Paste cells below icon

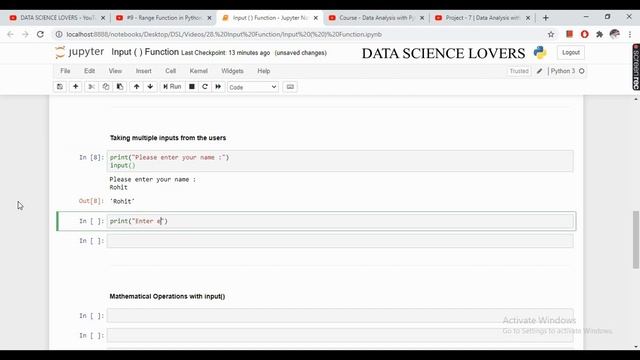[x=120, y=87]
